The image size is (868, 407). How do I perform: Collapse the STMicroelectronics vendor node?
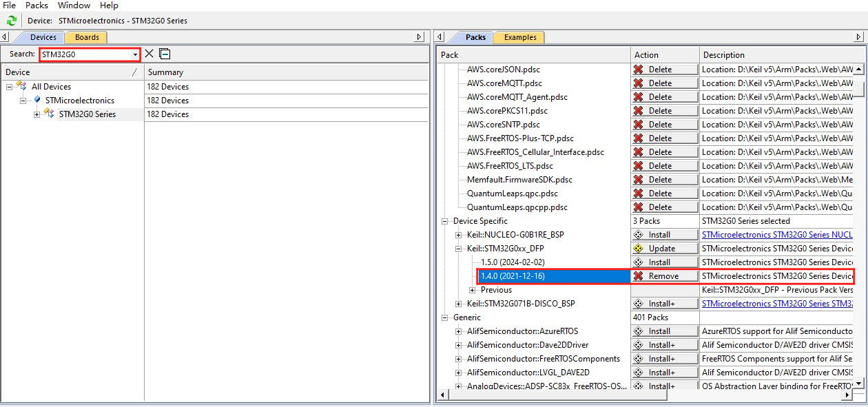pyautogui.click(x=23, y=101)
